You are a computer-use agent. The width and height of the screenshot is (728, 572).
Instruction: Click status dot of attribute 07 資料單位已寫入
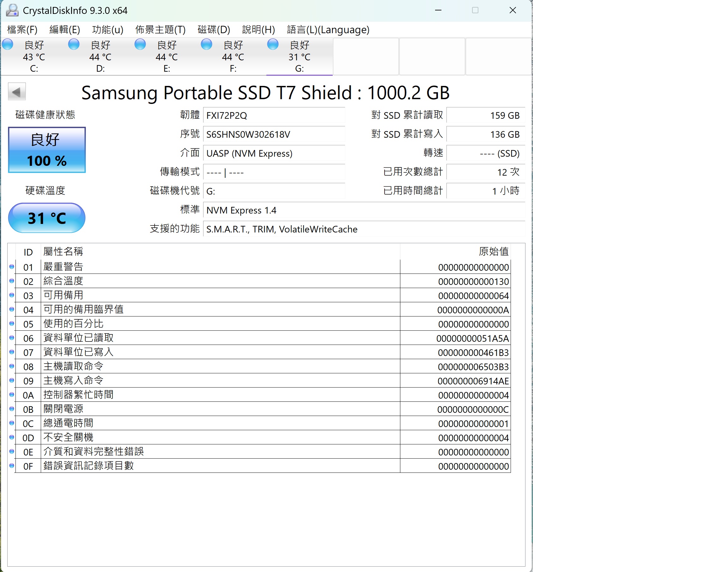pyautogui.click(x=12, y=352)
